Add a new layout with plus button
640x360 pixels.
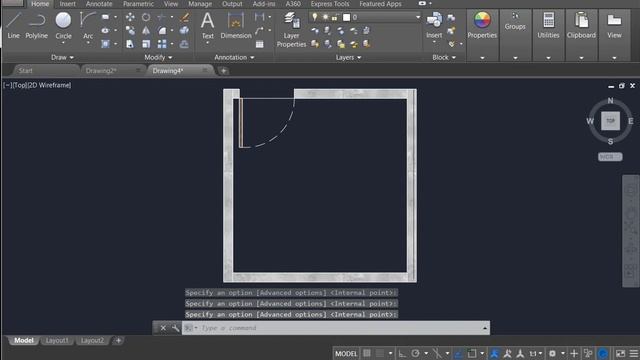tap(118, 340)
